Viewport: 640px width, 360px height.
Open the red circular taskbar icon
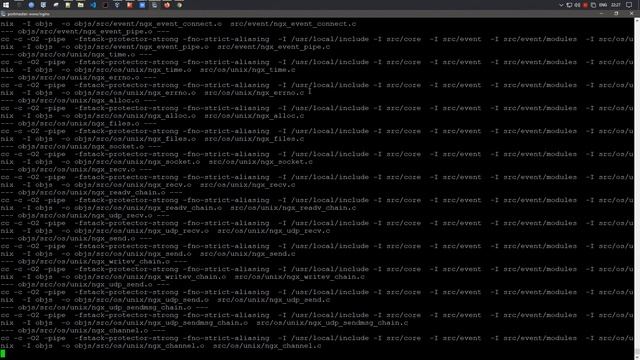pos(167,5)
